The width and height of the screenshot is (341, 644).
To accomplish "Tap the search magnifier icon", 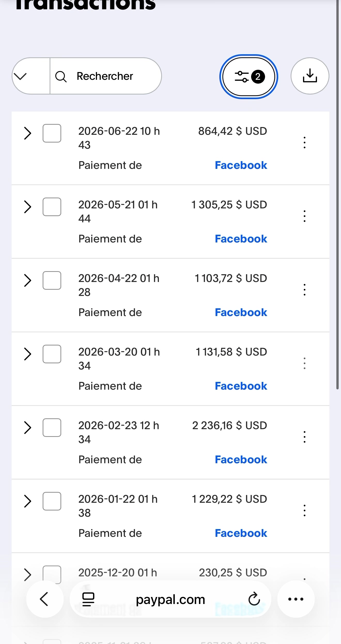I will (x=61, y=76).
